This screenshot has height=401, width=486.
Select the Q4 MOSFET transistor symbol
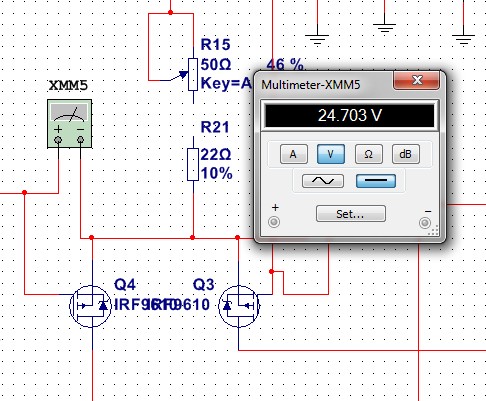click(x=90, y=306)
